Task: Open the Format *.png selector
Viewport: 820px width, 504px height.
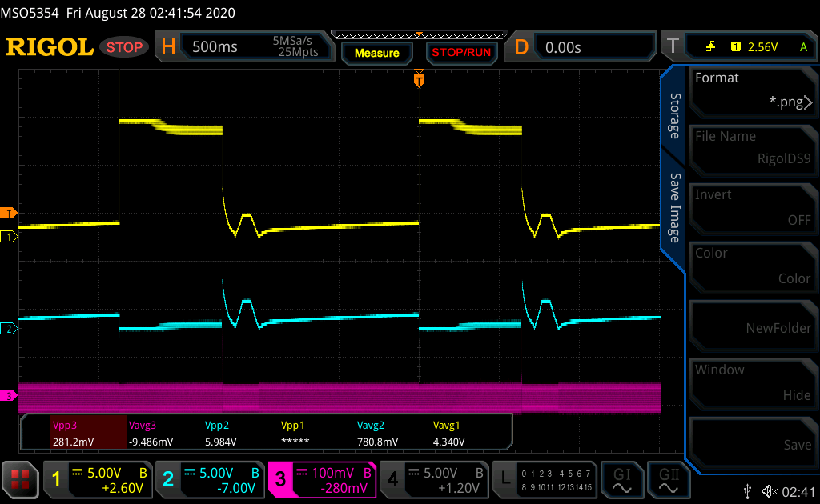Action: click(753, 90)
